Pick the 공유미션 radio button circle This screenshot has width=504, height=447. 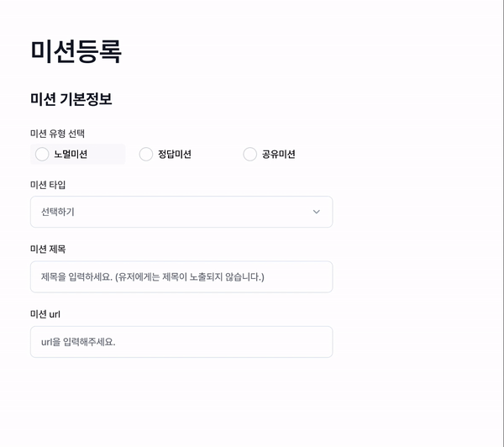pos(249,154)
